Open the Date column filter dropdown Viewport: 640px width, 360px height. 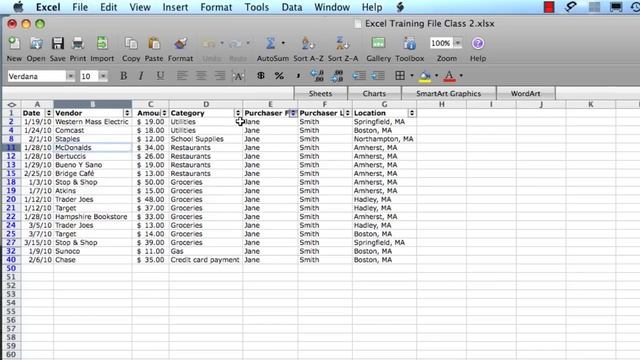click(x=49, y=113)
